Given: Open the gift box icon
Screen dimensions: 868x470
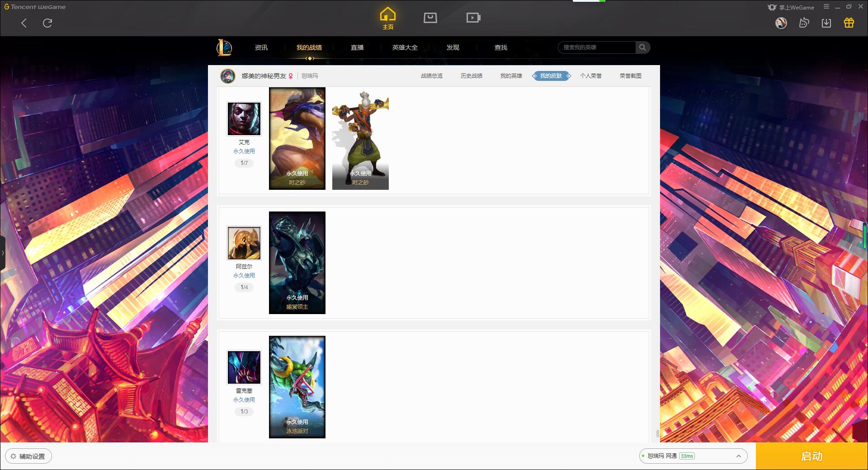Looking at the screenshot, I should (849, 23).
